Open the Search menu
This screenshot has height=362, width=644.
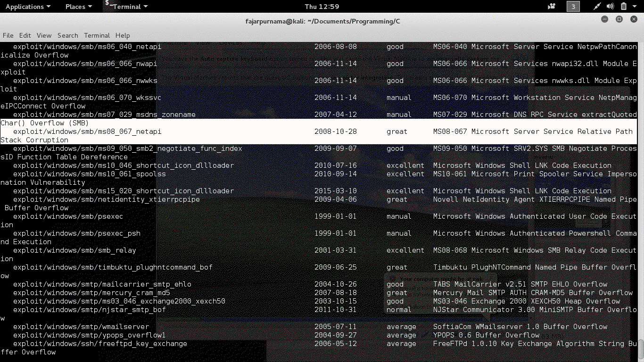coord(68,35)
